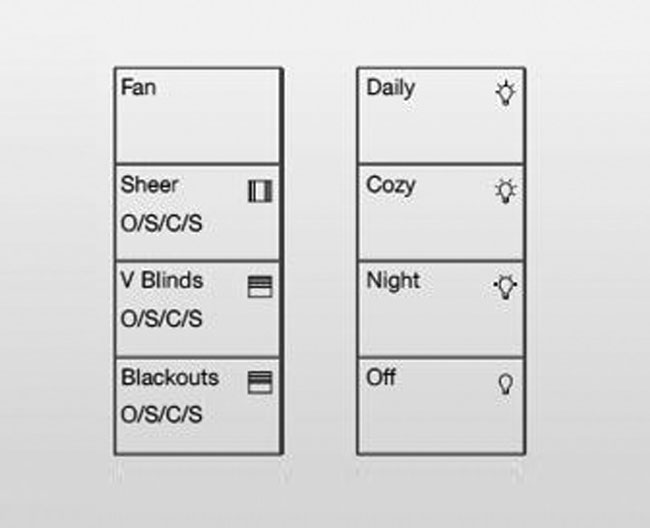Click the Fan label text

[138, 87]
